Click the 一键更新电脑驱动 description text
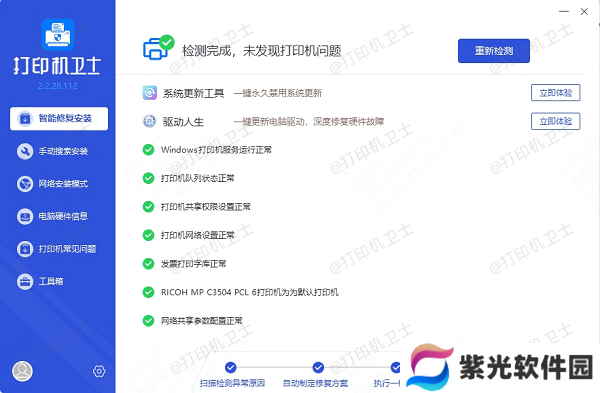Viewport: 600px width, 393px height. [309, 122]
